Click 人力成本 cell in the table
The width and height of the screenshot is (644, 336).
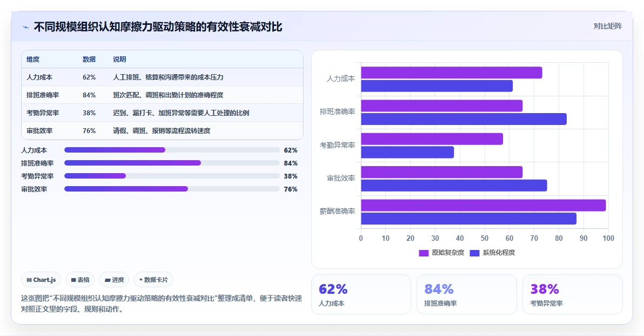click(x=39, y=77)
